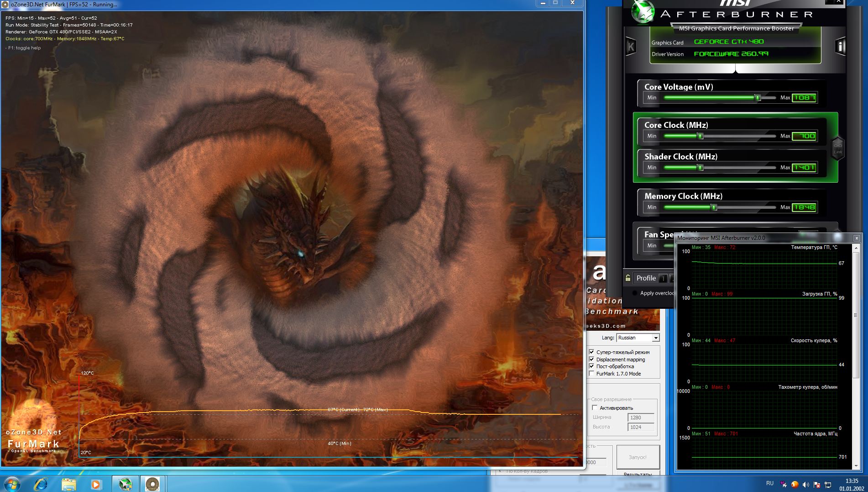Click the profile lock icon in Afterburner
The width and height of the screenshot is (868, 492).
[x=628, y=278]
